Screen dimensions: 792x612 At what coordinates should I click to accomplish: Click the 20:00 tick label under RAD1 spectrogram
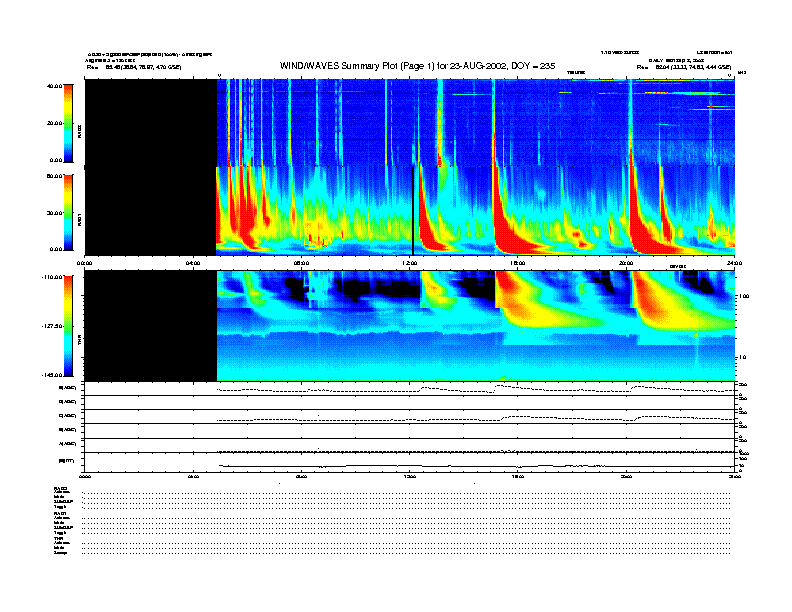[626, 263]
